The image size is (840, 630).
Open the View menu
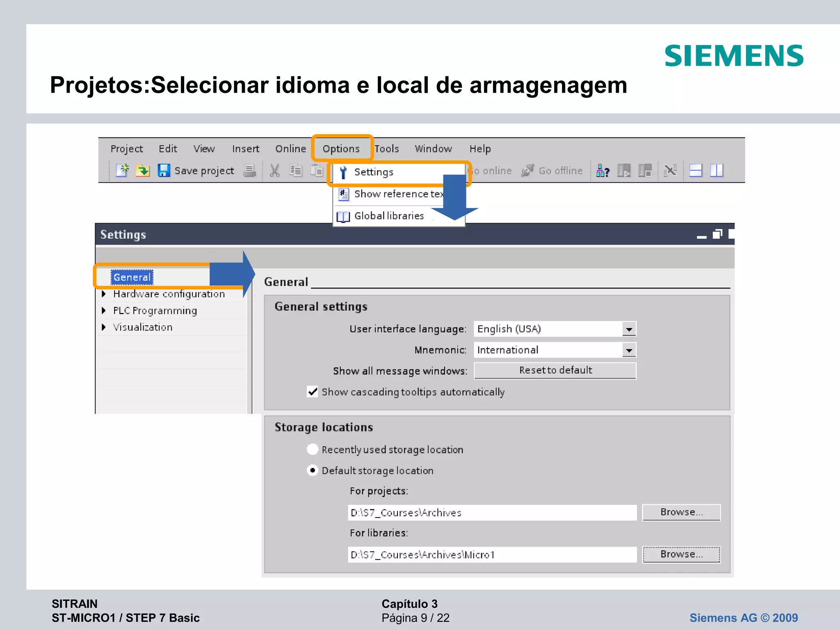click(x=204, y=149)
